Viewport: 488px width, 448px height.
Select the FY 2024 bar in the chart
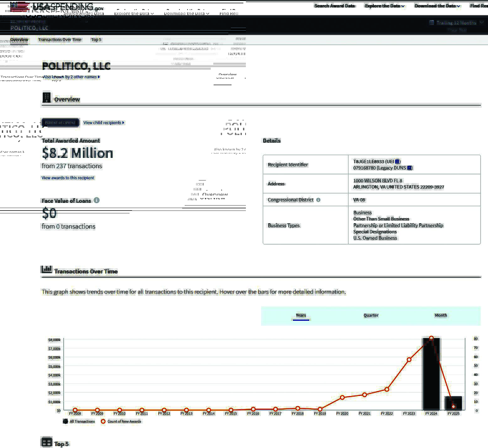click(431, 374)
